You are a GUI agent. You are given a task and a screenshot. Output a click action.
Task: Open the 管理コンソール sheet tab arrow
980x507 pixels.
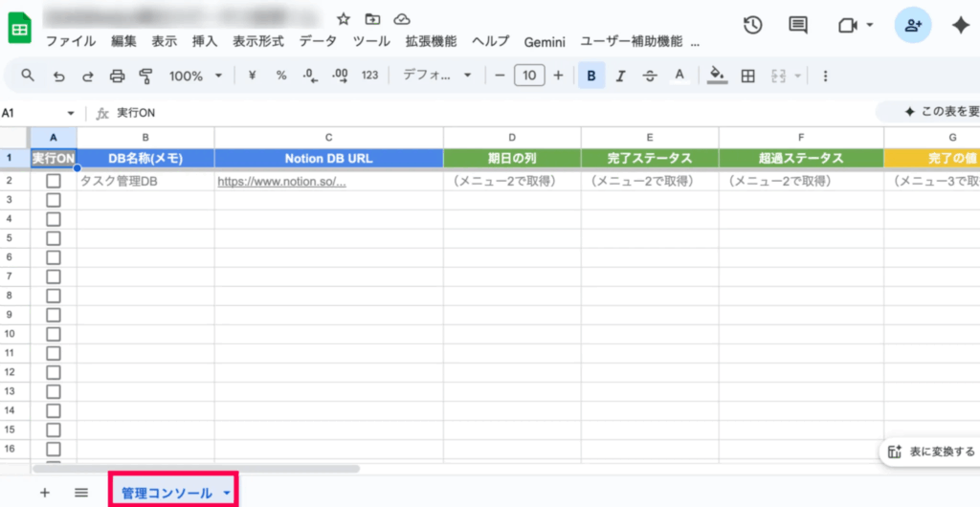click(x=227, y=493)
